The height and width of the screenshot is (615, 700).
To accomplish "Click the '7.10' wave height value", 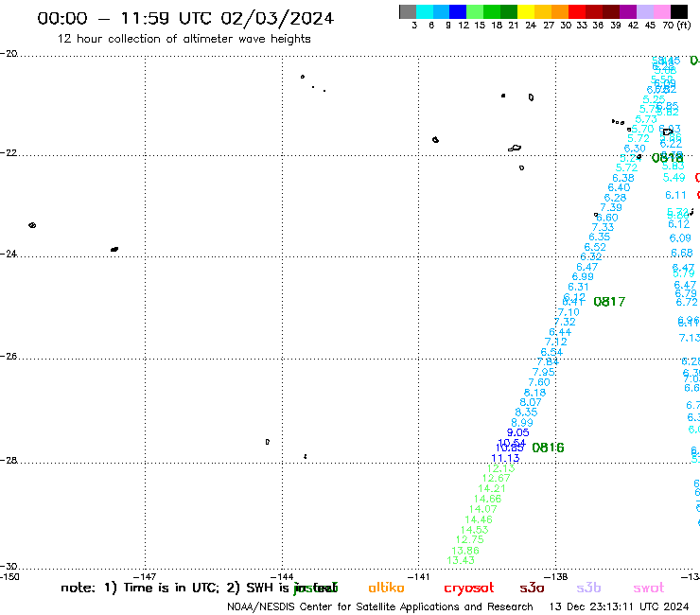I will point(569,312).
